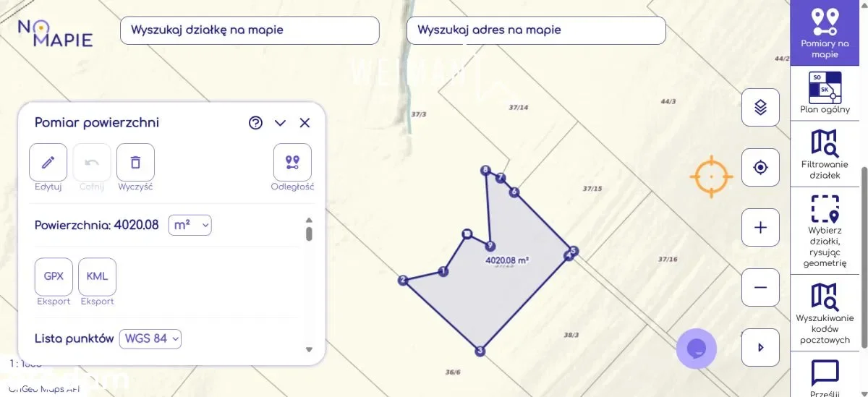Export the measurement as GPX
The height and width of the screenshot is (397, 868).
point(54,276)
